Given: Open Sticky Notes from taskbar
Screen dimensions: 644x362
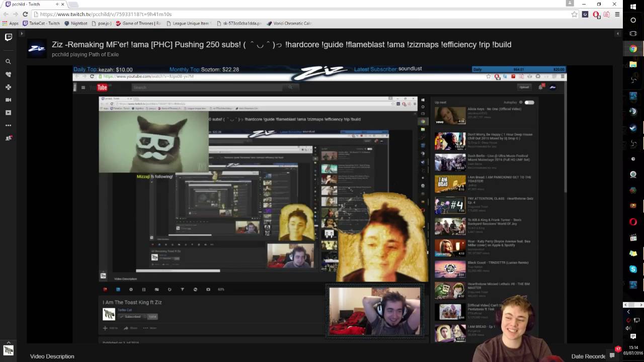Looking at the screenshot, I should tap(633, 253).
